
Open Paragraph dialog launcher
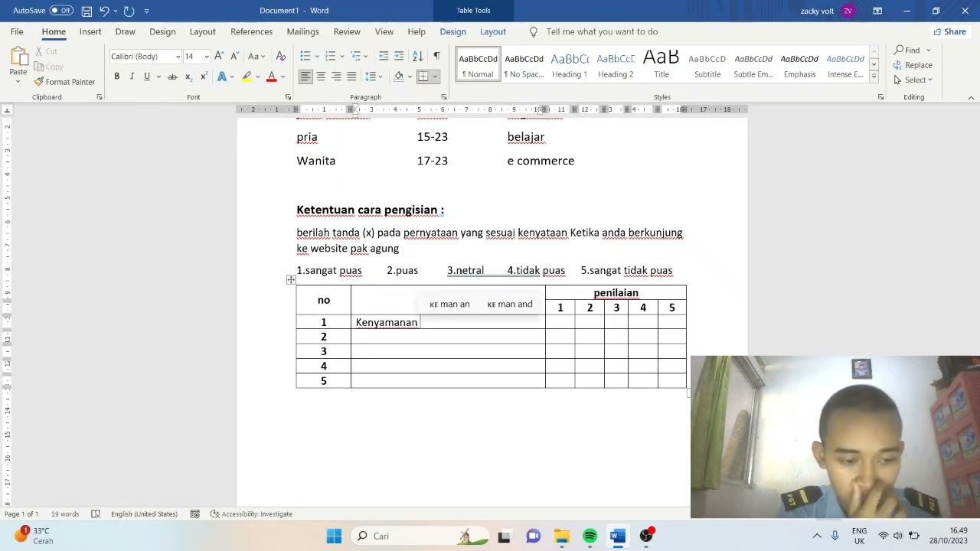click(x=444, y=97)
